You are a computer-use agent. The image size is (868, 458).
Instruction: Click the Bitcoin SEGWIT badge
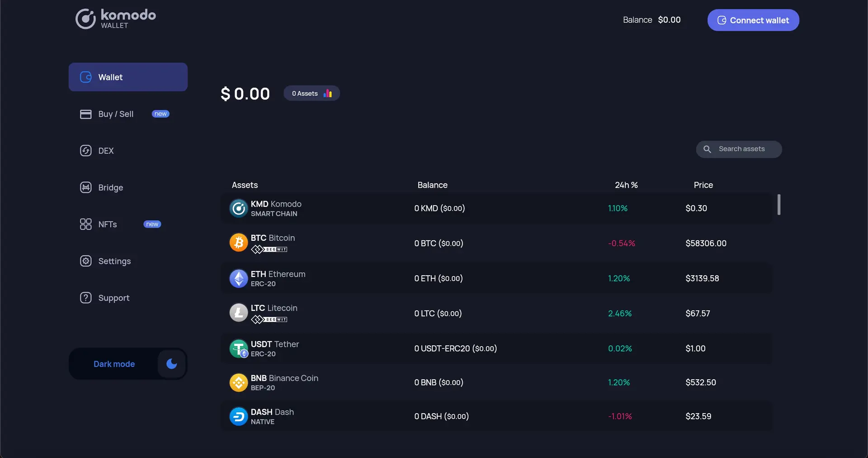click(270, 249)
